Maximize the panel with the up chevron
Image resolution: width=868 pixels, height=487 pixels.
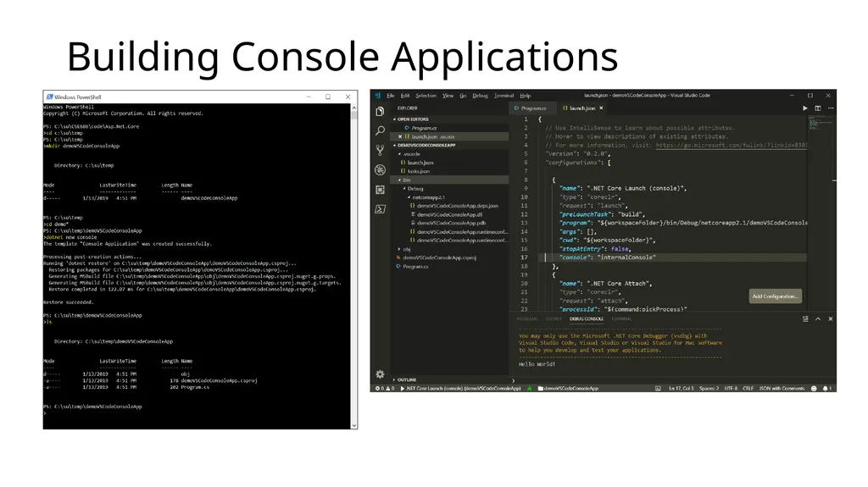click(818, 318)
